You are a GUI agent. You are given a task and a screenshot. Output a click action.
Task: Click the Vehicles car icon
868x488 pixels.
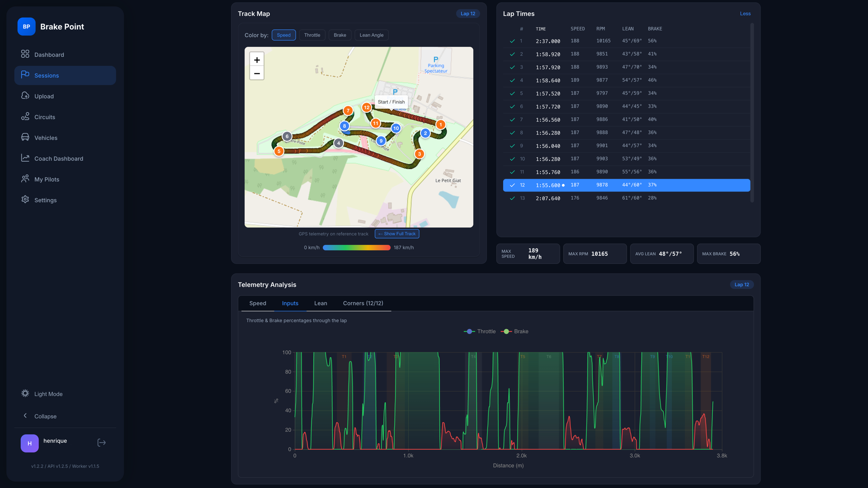tap(25, 137)
